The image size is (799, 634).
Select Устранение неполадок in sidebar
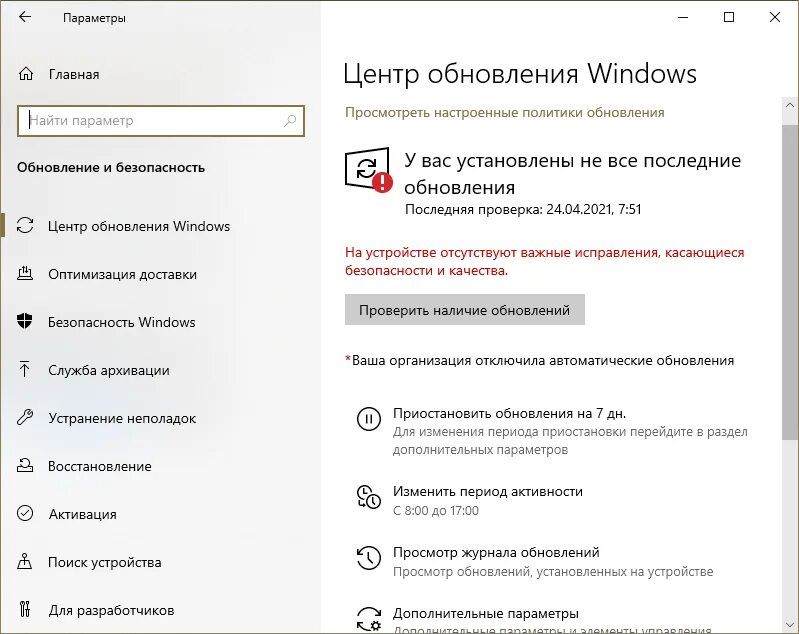point(122,418)
